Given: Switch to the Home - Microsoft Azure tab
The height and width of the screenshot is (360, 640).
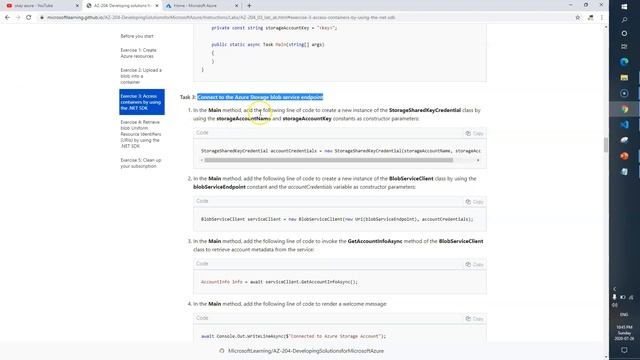Looking at the screenshot, I should (202, 6).
